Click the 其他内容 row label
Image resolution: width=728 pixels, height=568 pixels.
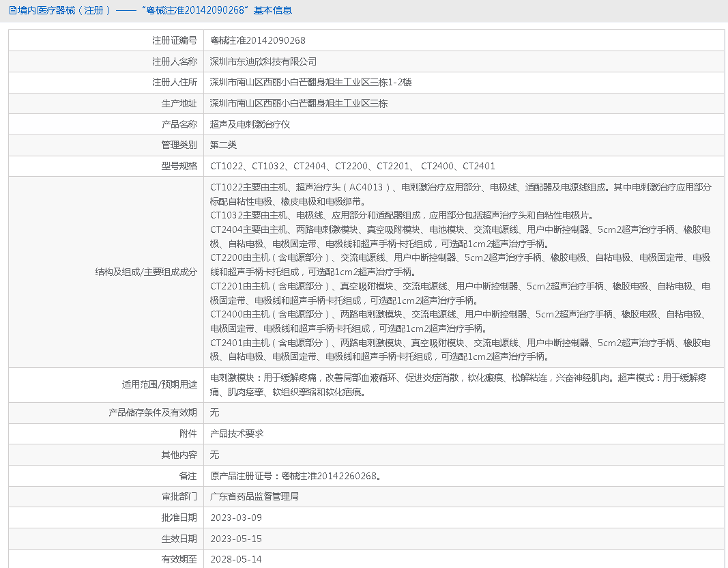(179, 455)
